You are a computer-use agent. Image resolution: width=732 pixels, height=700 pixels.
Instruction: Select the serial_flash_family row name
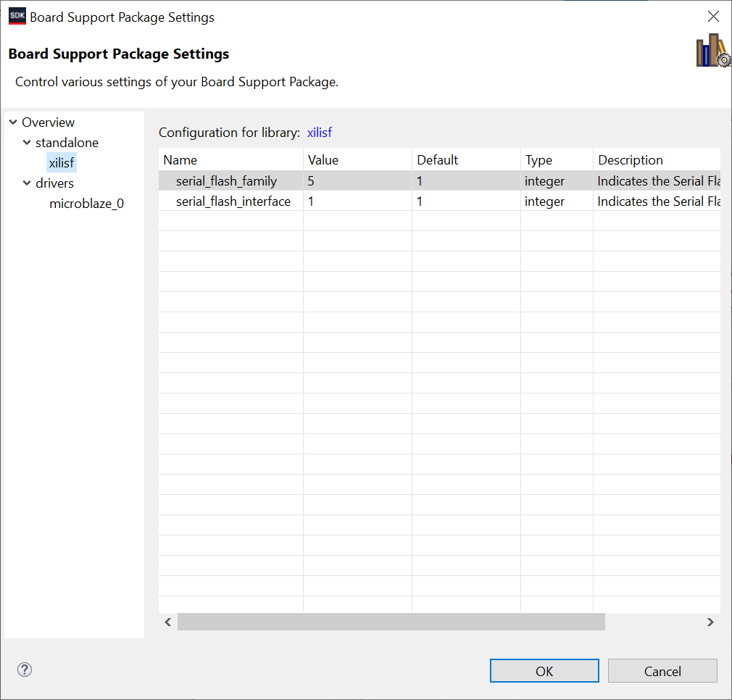(x=226, y=180)
